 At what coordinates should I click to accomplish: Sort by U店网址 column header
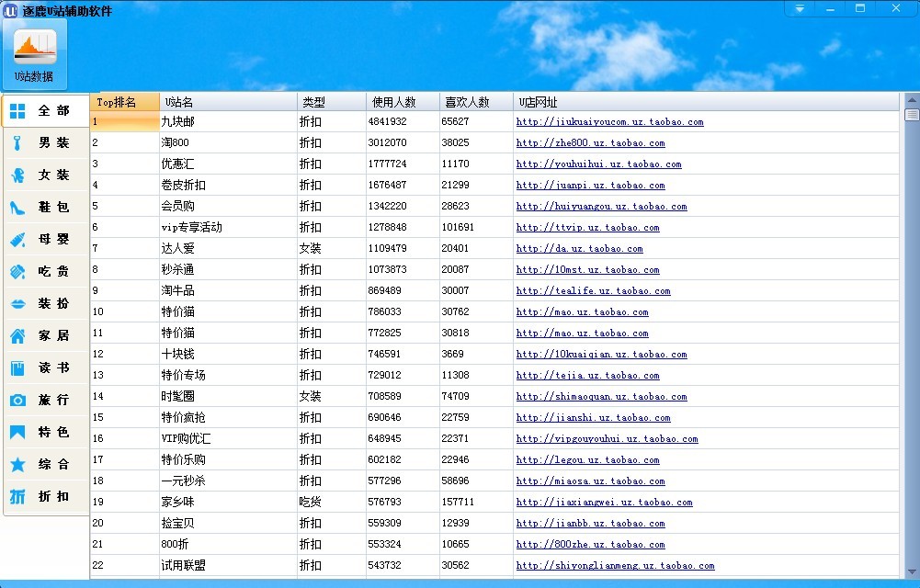(706, 102)
